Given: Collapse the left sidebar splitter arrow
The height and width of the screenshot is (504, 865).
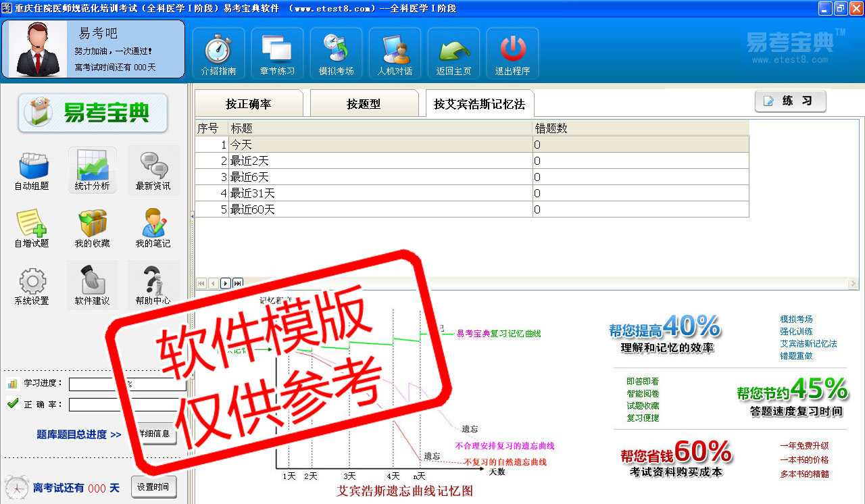Looking at the screenshot, I should coord(191,216).
